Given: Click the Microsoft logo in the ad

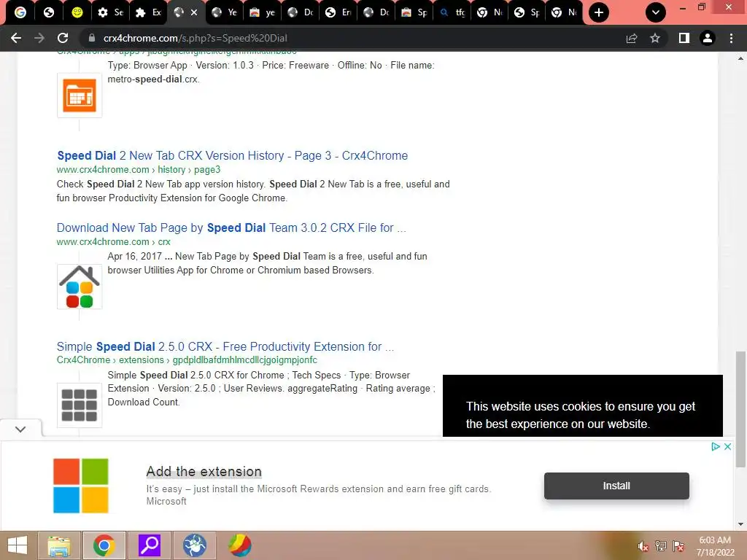Looking at the screenshot, I should point(80,486).
